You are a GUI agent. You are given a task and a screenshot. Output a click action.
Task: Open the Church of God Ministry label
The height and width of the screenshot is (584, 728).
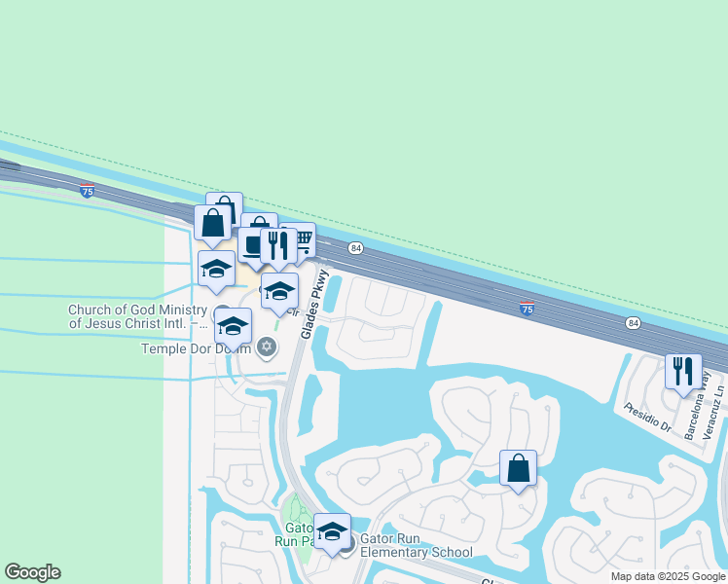point(138,316)
